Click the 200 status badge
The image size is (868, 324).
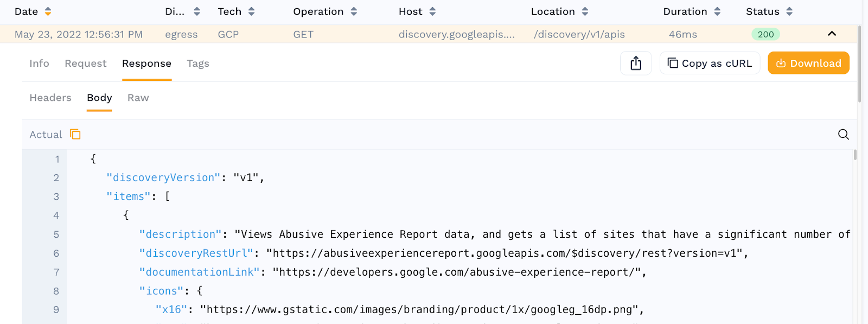pos(765,34)
